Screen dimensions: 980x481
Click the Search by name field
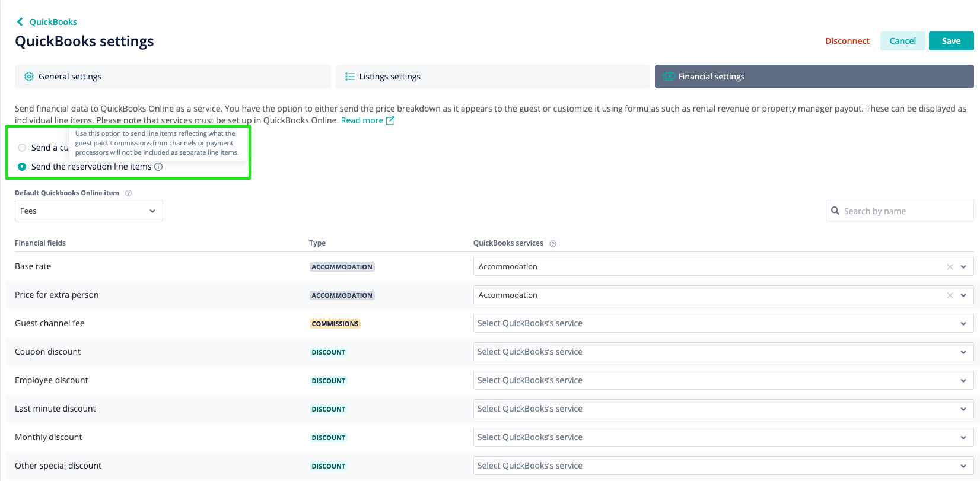point(899,211)
